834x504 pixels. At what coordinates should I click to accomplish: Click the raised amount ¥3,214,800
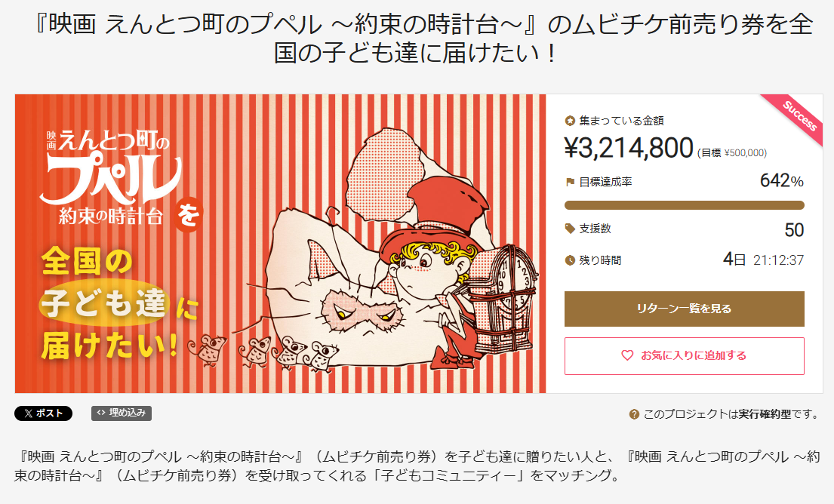629,148
